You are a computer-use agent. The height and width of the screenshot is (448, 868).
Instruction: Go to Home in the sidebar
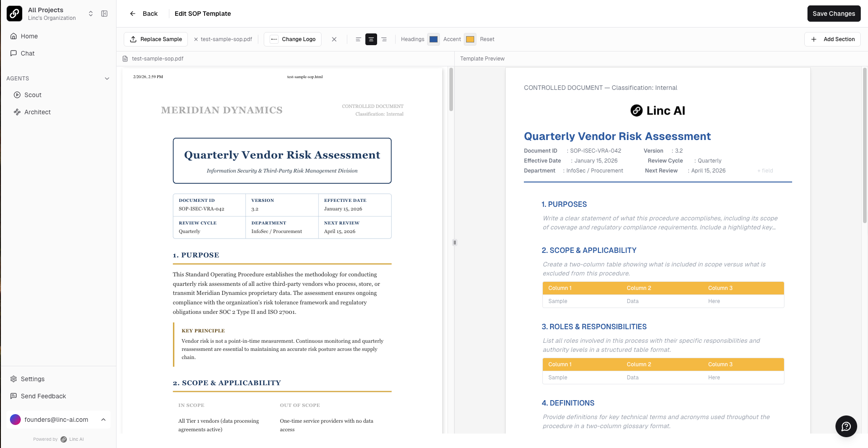(x=29, y=36)
